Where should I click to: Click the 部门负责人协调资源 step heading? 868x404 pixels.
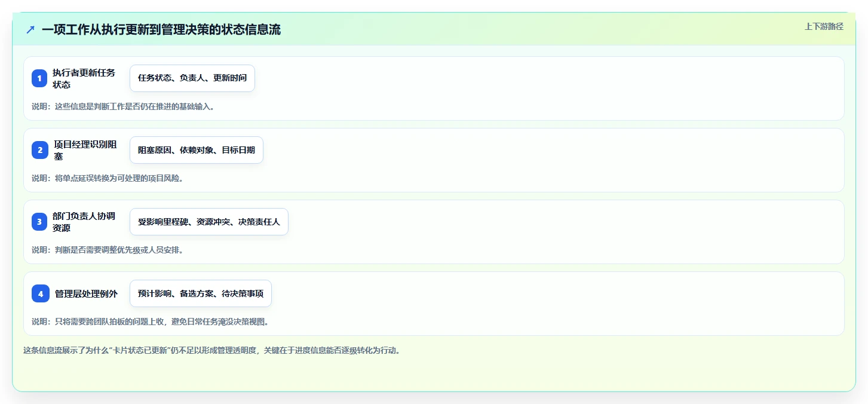(x=84, y=222)
